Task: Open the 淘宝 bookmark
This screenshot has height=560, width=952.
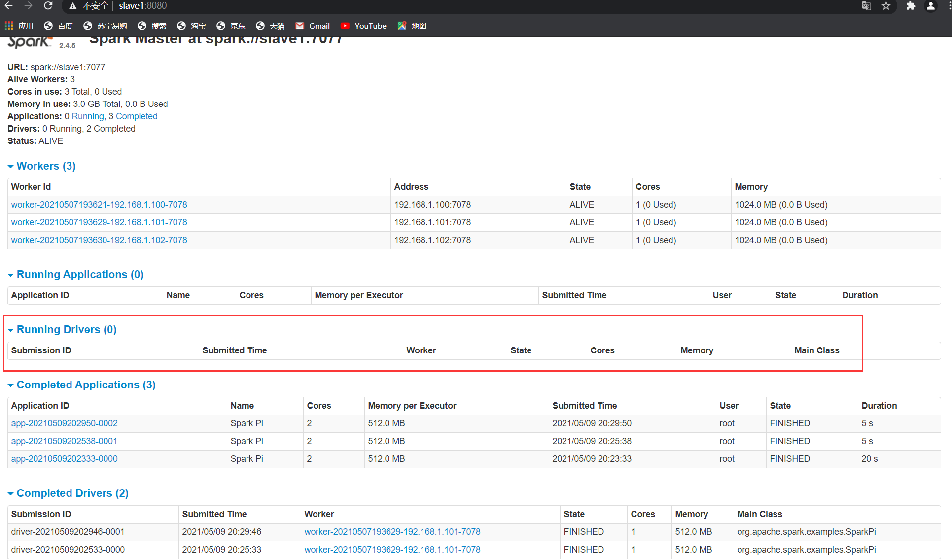Action: click(191, 26)
